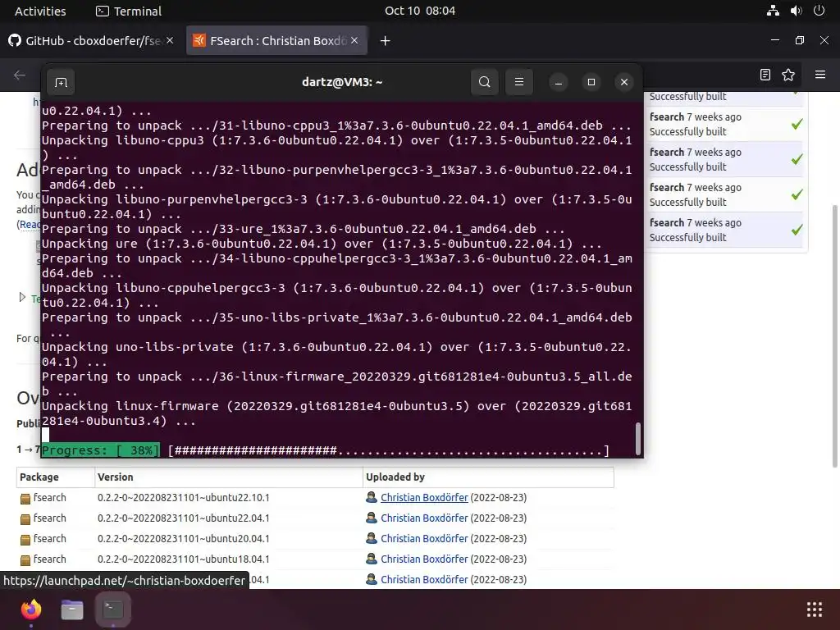Open Christian Boxdörfer link for ubuntu20.04.1

tap(424, 538)
